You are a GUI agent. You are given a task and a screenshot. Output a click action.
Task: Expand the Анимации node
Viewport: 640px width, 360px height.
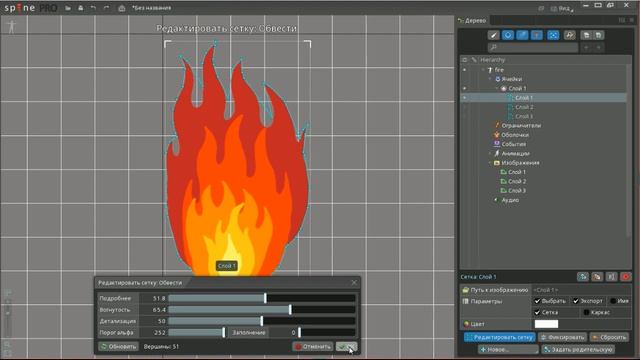(x=490, y=153)
